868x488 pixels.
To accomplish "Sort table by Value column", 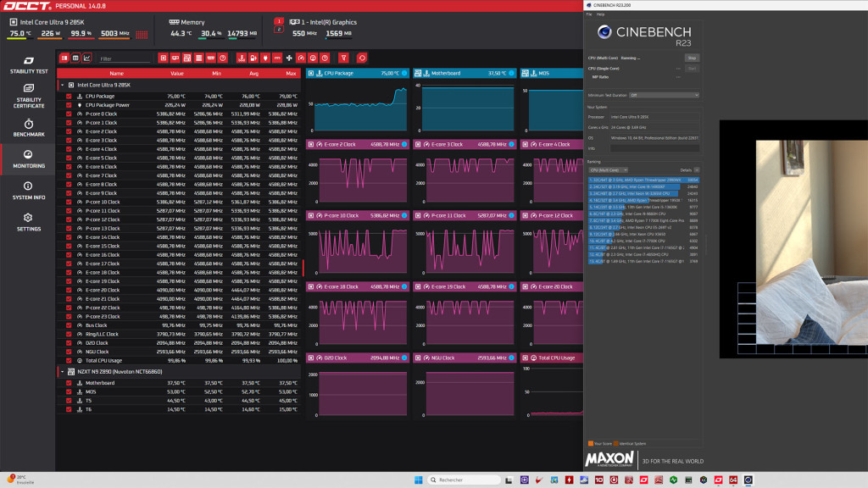I will [x=176, y=73].
